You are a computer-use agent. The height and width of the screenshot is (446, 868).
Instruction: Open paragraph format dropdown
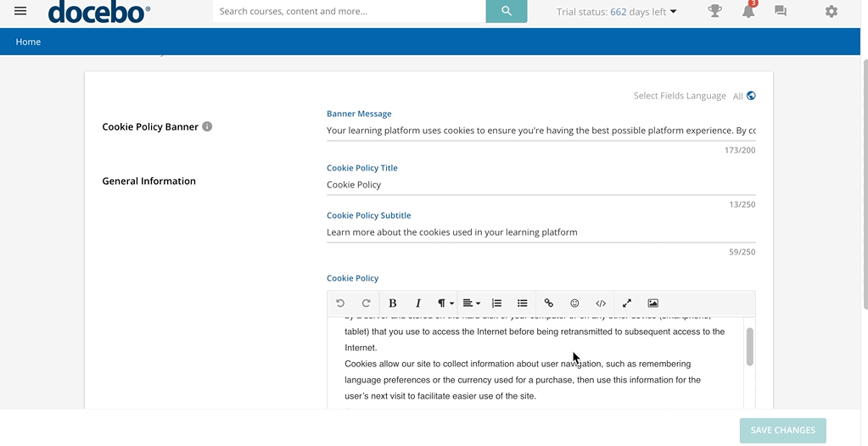coord(445,304)
